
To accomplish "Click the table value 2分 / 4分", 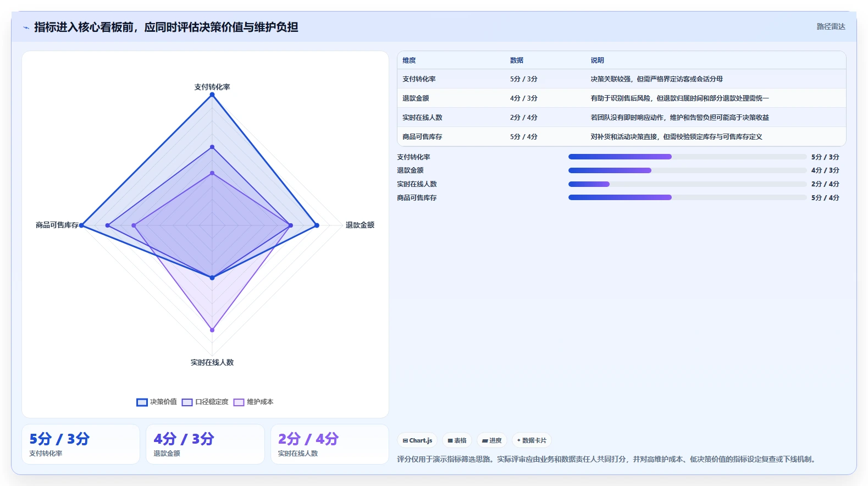I will [524, 118].
